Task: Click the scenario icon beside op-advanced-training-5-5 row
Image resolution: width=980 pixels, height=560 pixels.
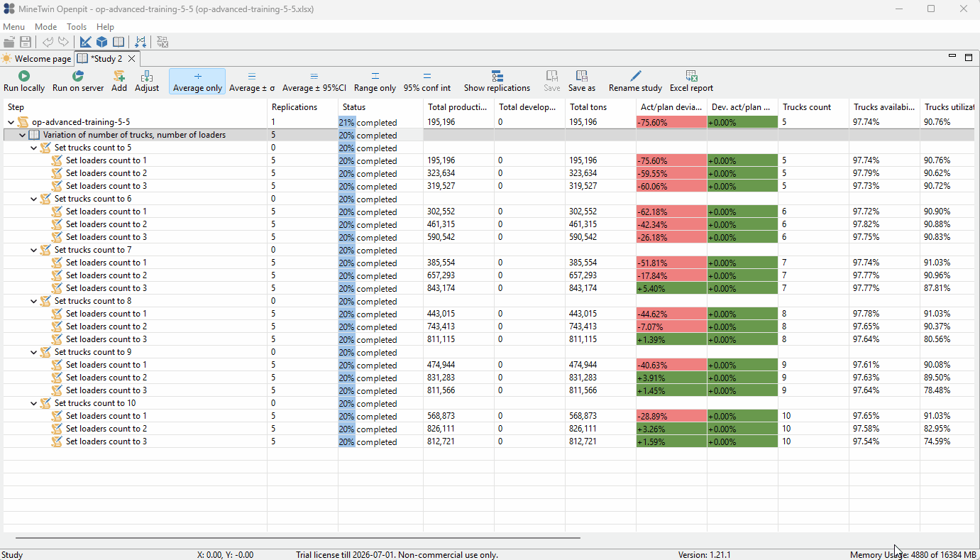Action: tap(23, 122)
